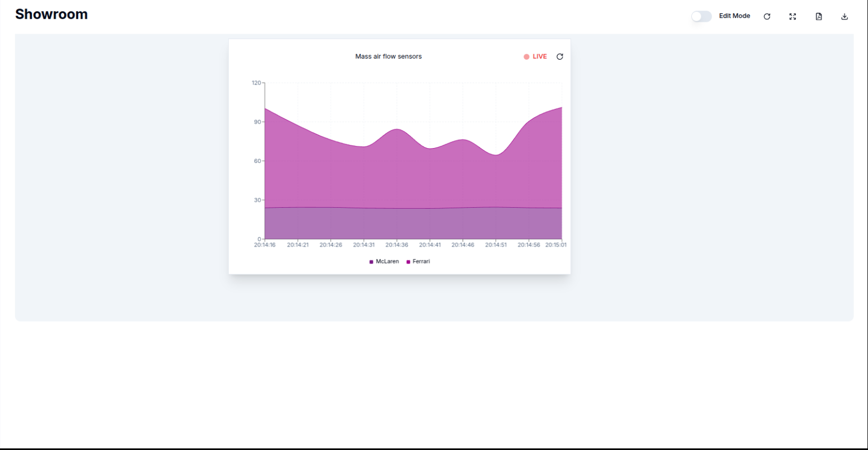Toggle McLaren series in the legend

click(x=384, y=261)
